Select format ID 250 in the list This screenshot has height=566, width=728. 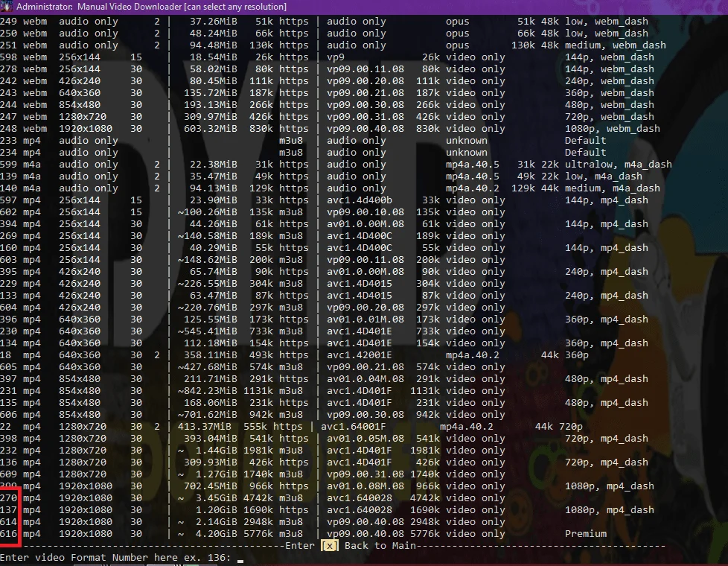pyautogui.click(x=8, y=34)
